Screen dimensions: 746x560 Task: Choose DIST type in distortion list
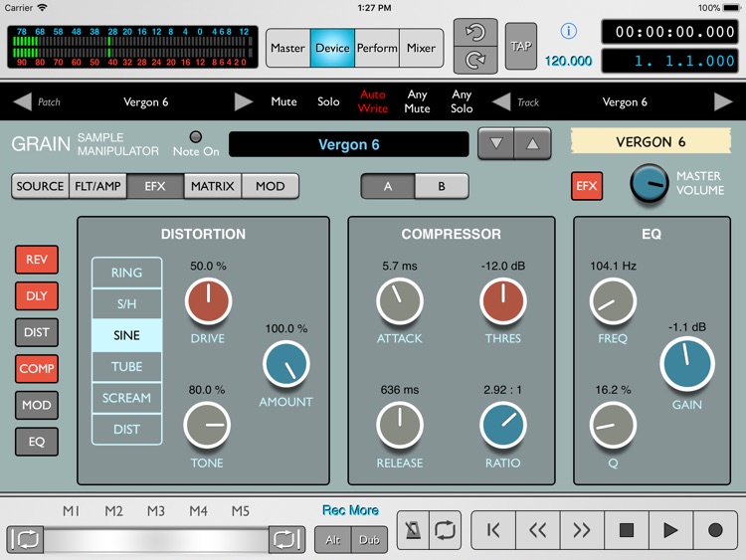coord(126,429)
